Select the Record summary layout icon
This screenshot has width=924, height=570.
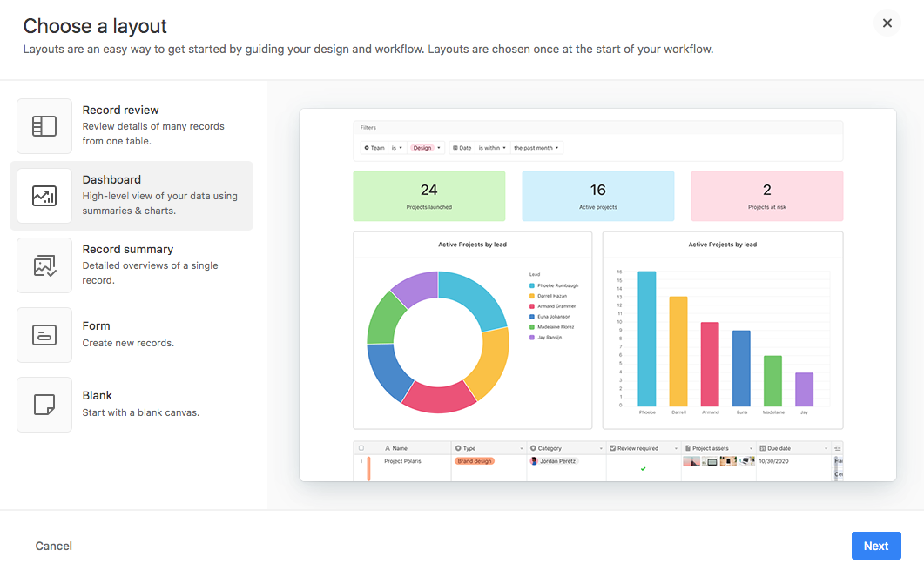point(44,265)
